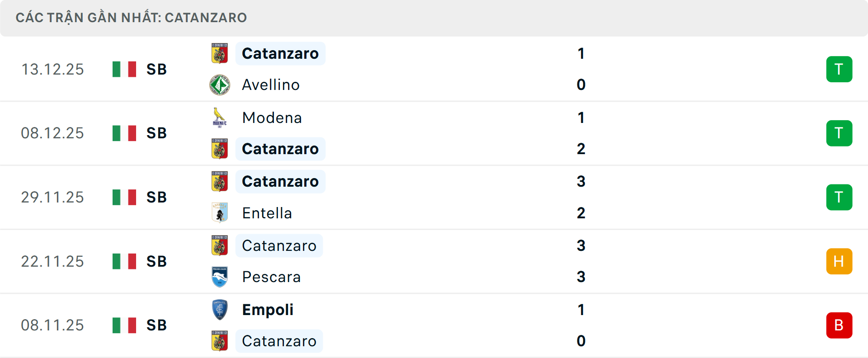Click red B loss badge
Image resolution: width=868 pixels, height=358 pixels.
coord(839,325)
